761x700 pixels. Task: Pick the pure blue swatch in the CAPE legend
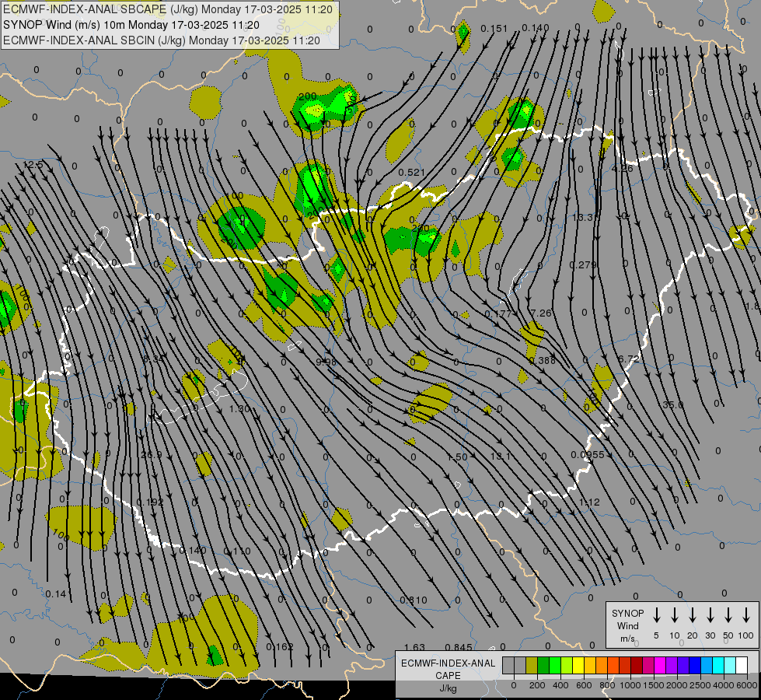click(694, 665)
